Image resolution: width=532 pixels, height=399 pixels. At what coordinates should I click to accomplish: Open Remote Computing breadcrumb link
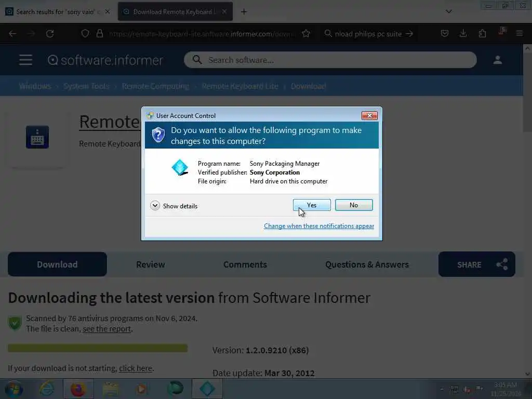click(155, 86)
